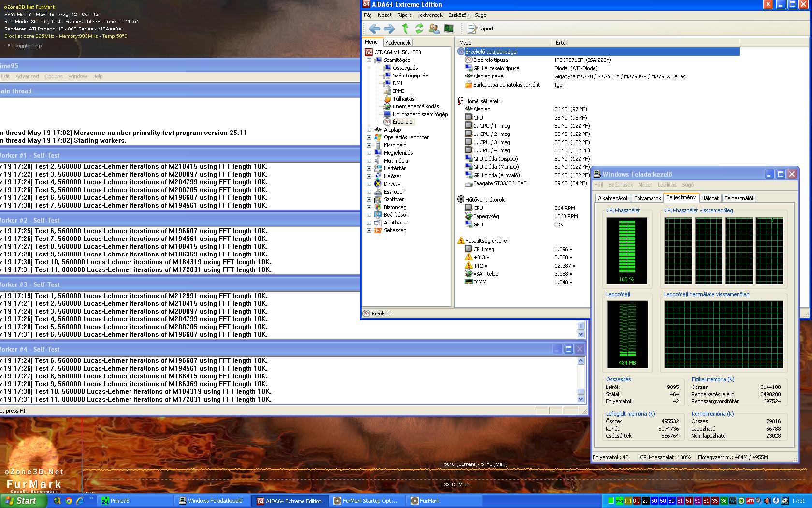Switch to FurMark Startup Options taskbar button
The image size is (812, 508).
tap(368, 501)
